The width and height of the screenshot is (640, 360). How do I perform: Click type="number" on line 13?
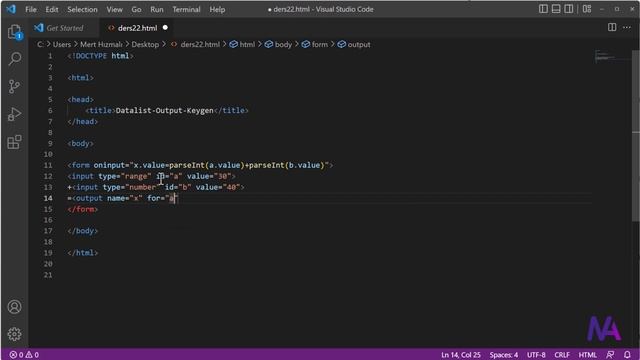132,187
